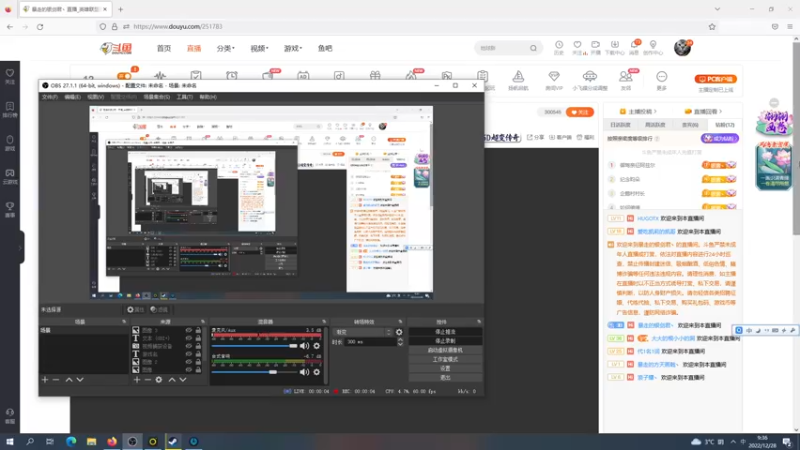The height and width of the screenshot is (450, 800).
Task: Mute the Mic/Aux speaker icon
Action: click(x=305, y=346)
